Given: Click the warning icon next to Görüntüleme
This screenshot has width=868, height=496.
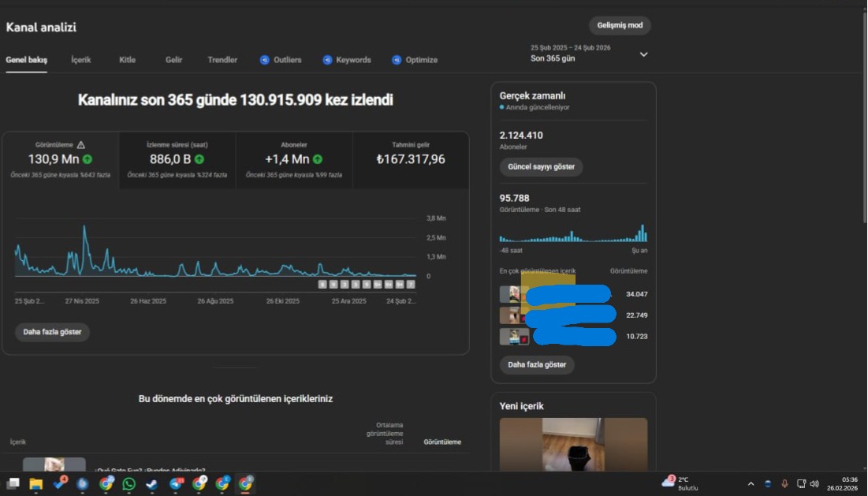Looking at the screenshot, I should [80, 145].
